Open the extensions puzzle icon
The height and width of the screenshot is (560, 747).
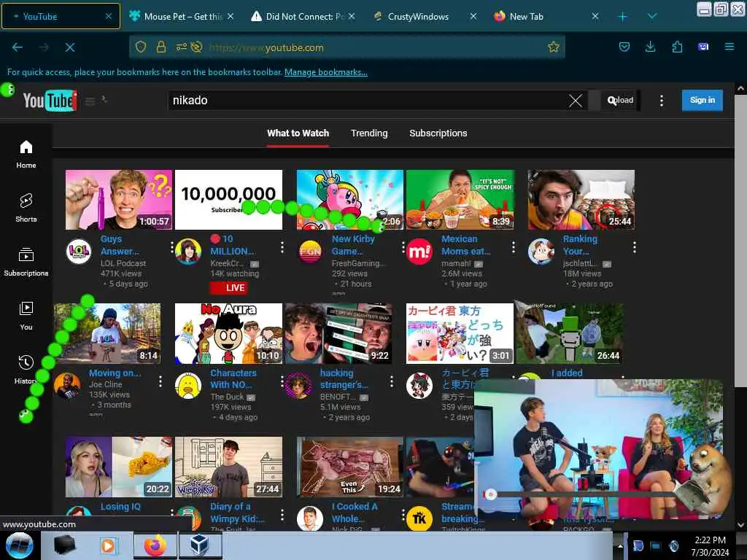(x=677, y=47)
